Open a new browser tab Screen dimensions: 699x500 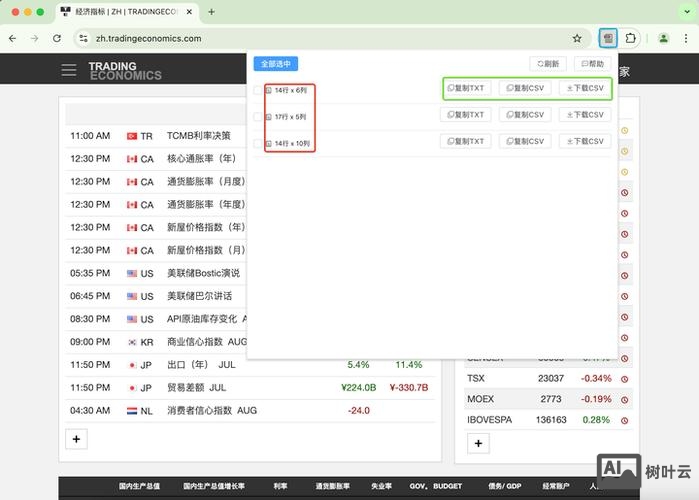click(x=211, y=12)
